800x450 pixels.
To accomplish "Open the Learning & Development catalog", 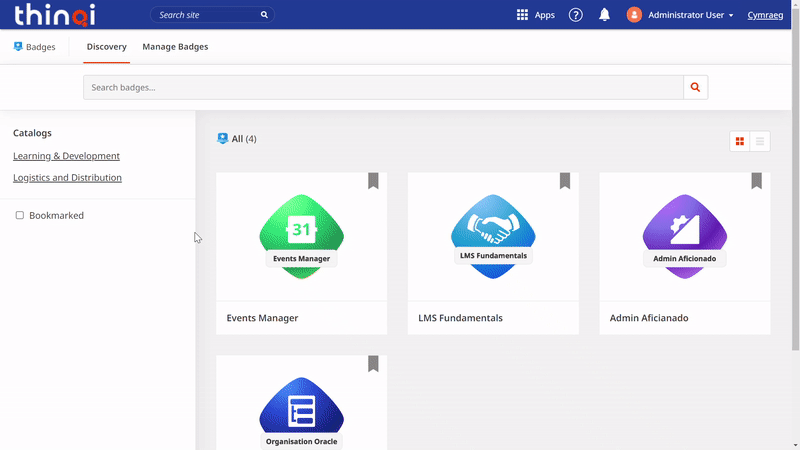I will (66, 156).
